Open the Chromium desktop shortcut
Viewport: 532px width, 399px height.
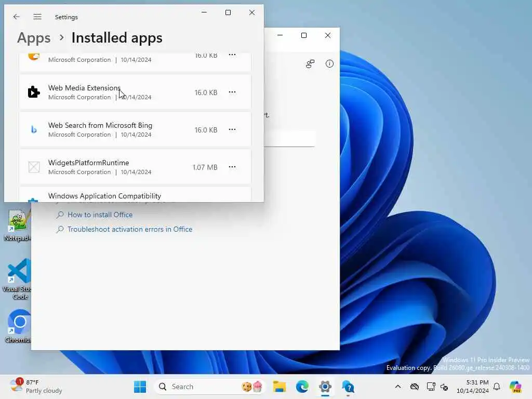[x=18, y=326]
